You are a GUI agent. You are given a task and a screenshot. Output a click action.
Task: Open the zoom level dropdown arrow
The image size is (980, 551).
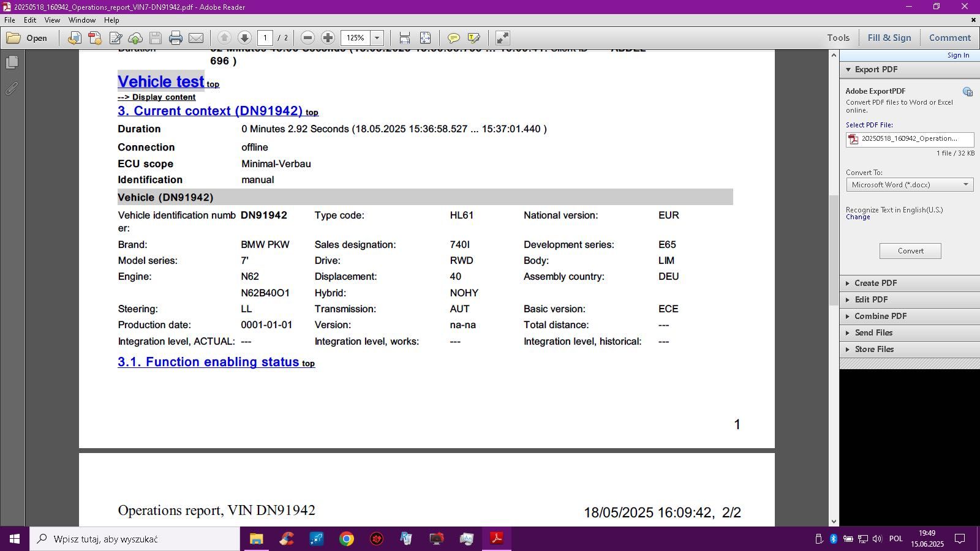click(377, 38)
